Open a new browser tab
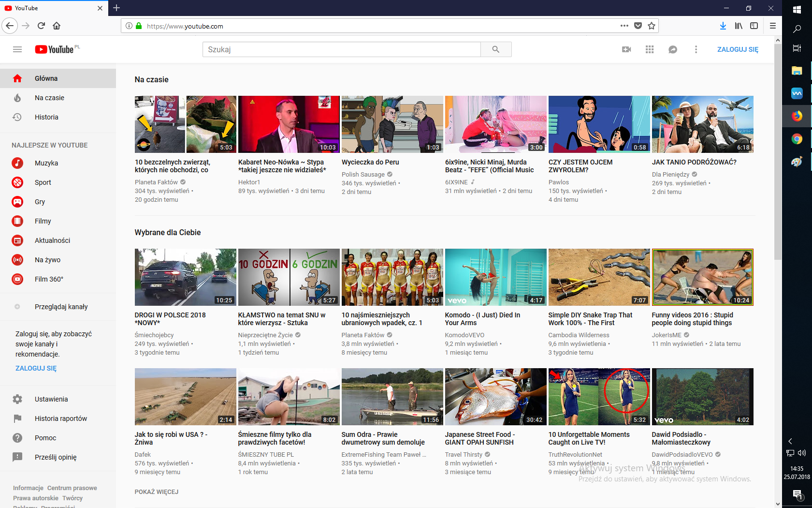The width and height of the screenshot is (812, 508). [116, 8]
